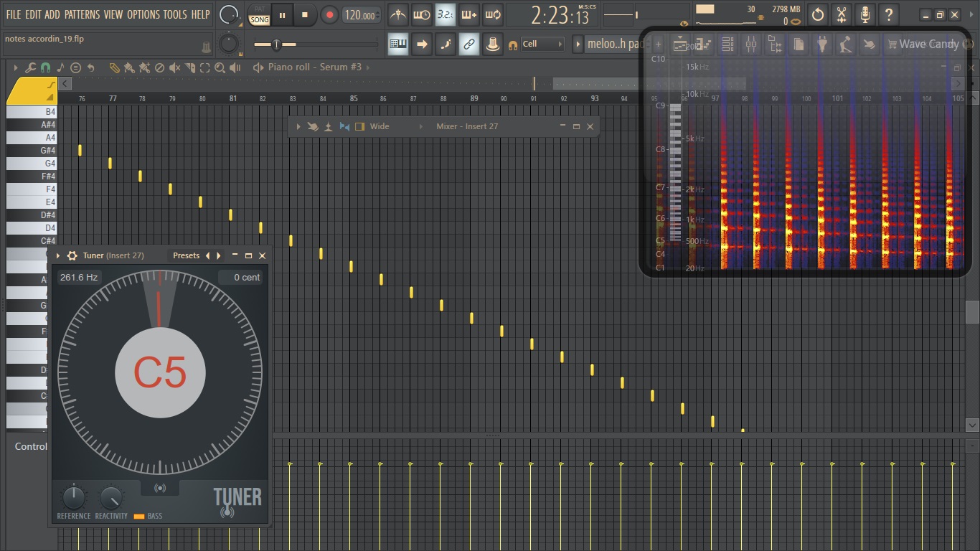Click the main snap magnet icon
Screen dimensions: 980x551
point(512,44)
